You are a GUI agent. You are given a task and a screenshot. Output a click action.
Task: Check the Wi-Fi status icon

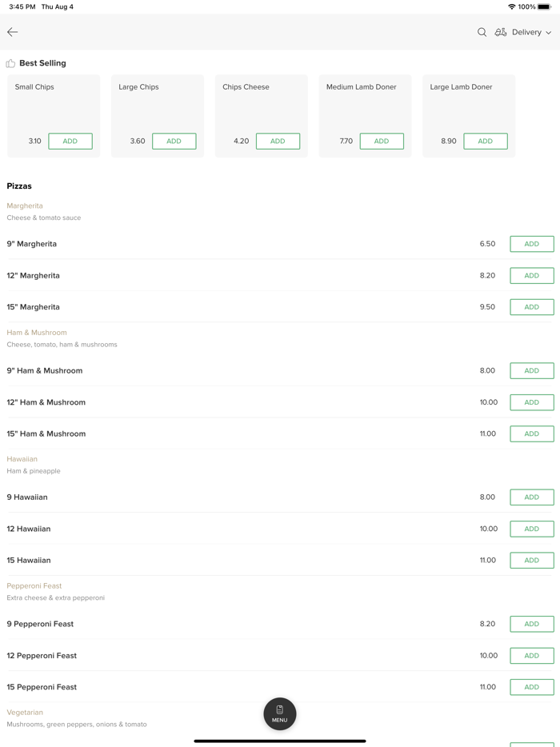pyautogui.click(x=512, y=6)
